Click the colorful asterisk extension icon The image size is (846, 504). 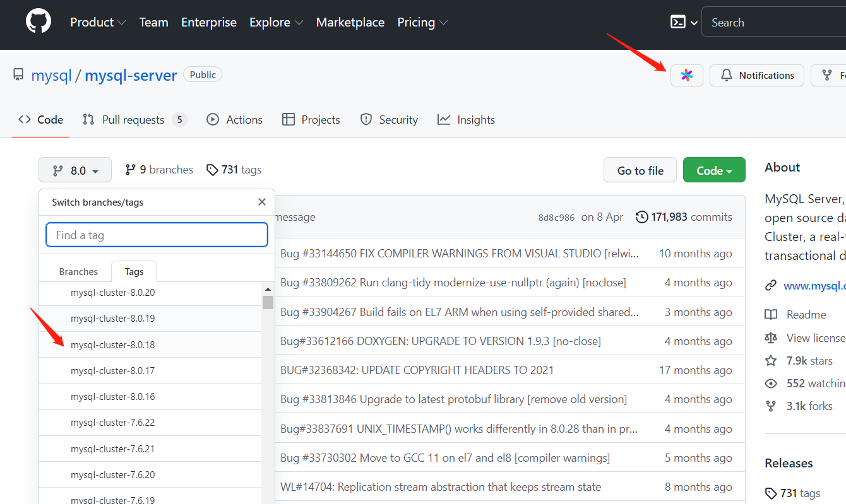pos(687,76)
